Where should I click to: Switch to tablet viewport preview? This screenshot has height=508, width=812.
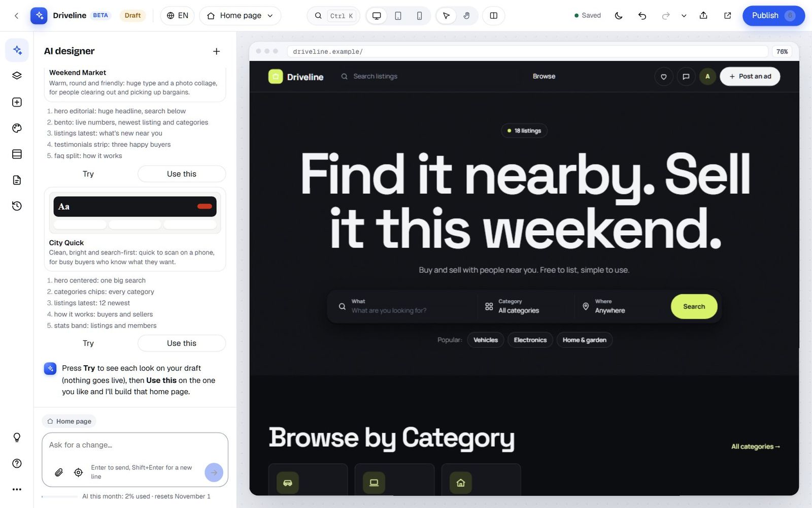(x=398, y=16)
